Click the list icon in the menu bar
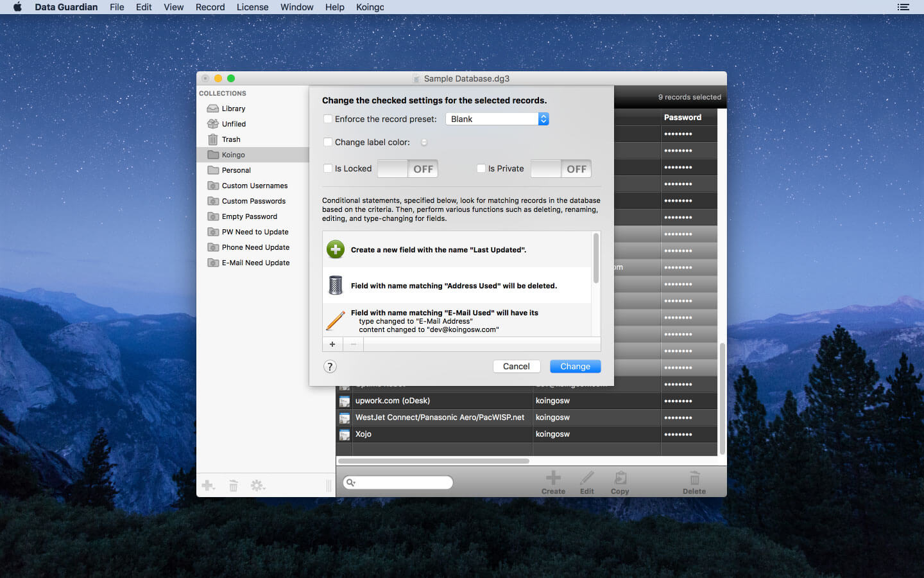 pyautogui.click(x=903, y=7)
